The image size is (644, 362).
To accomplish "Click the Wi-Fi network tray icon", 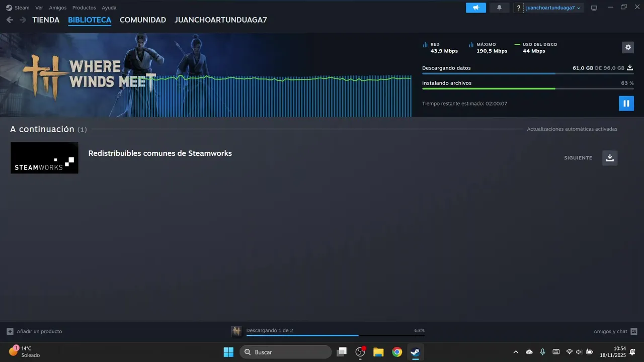I will (570, 352).
